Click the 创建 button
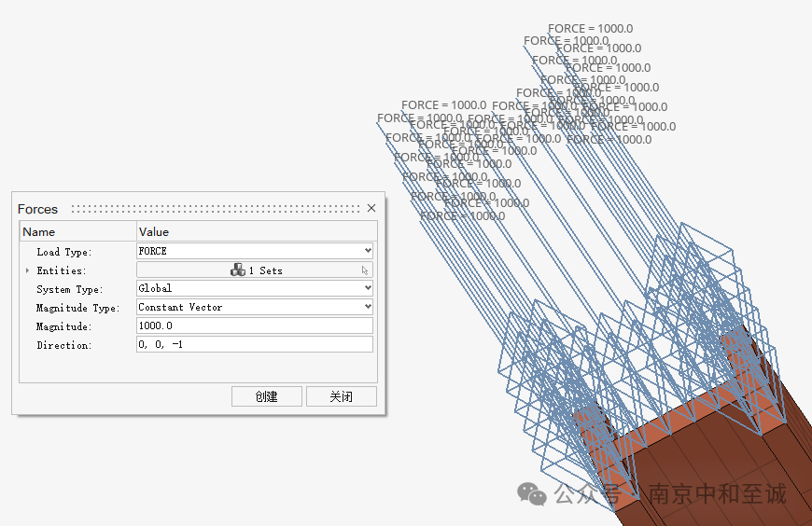The height and width of the screenshot is (526, 812). 267,396
